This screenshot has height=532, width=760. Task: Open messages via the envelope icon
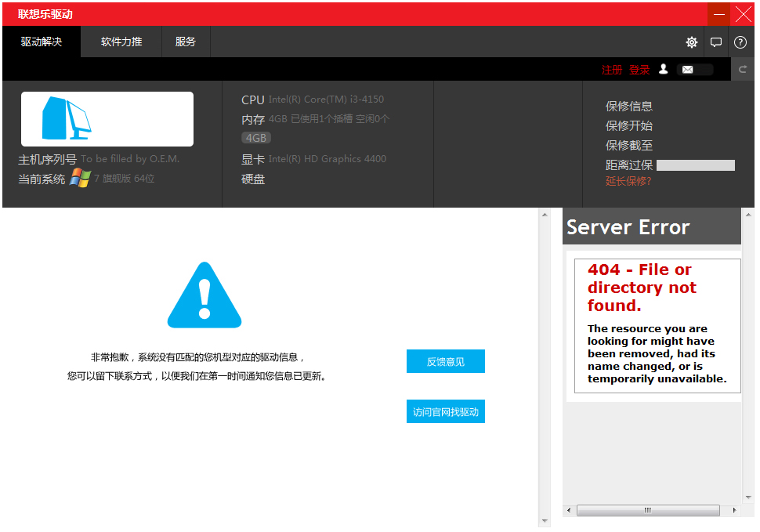pos(687,70)
